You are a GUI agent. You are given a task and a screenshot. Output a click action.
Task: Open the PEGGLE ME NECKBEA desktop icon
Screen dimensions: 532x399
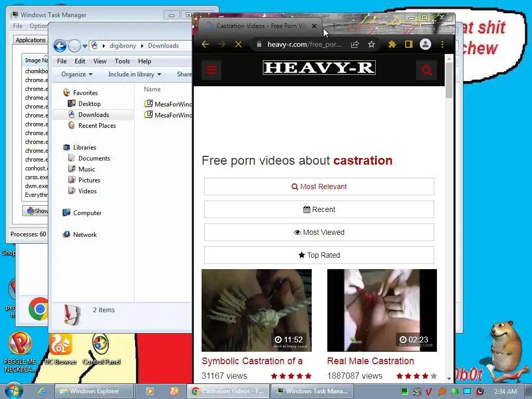20,352
